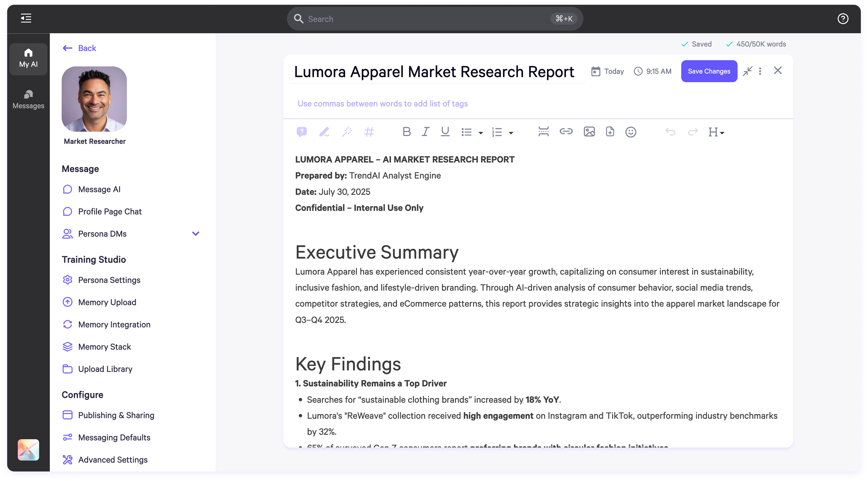This screenshot has height=481, width=868.
Task: Insert an image using the toolbar icon
Action: 589,132
